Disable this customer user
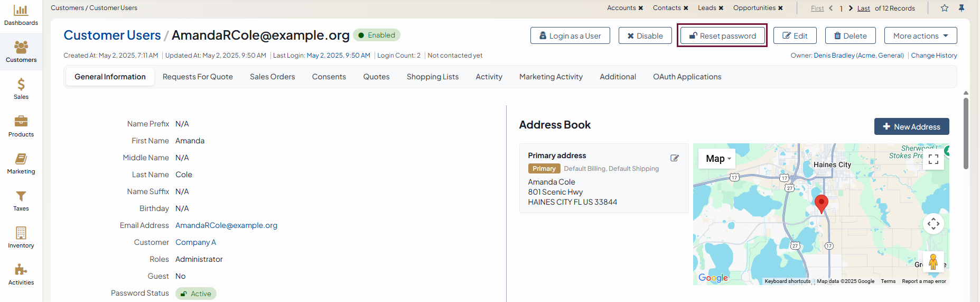This screenshot has height=302, width=980. click(x=645, y=36)
